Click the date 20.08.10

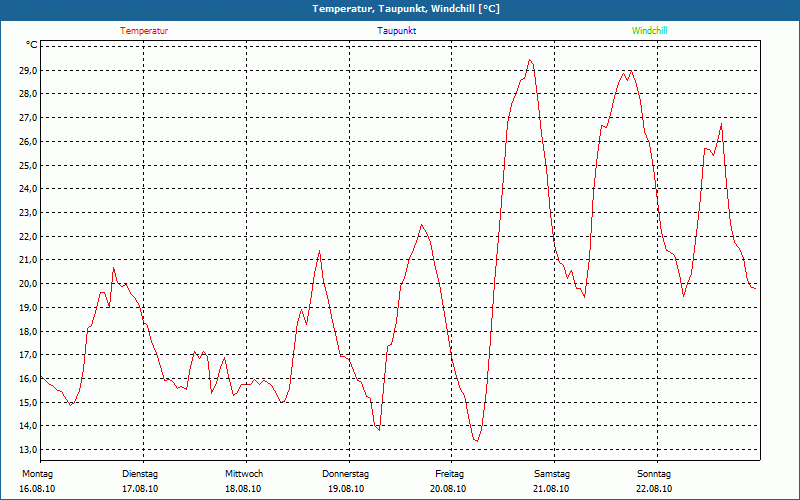click(x=448, y=489)
